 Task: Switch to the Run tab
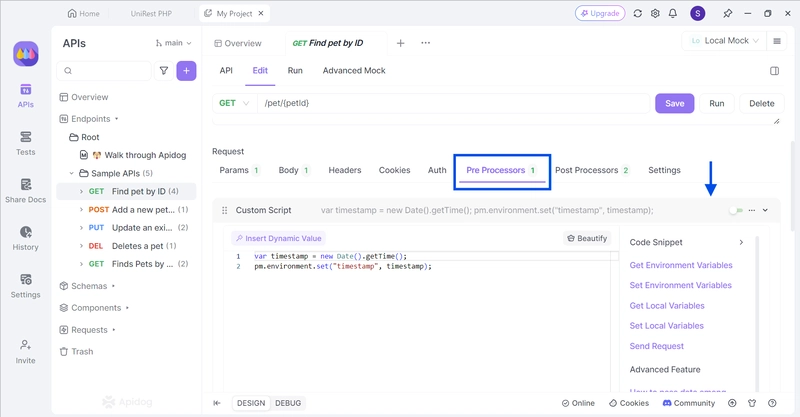[x=295, y=71]
